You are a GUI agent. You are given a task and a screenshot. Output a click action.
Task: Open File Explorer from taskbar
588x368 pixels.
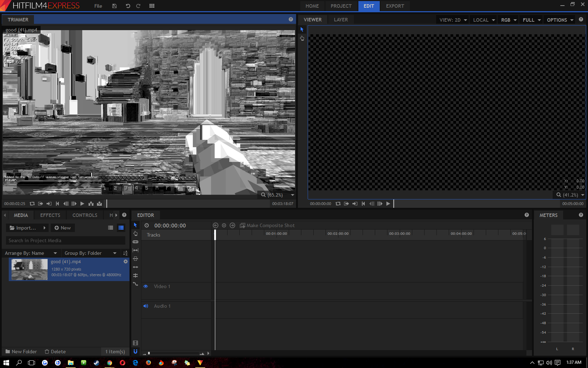tap(71, 363)
